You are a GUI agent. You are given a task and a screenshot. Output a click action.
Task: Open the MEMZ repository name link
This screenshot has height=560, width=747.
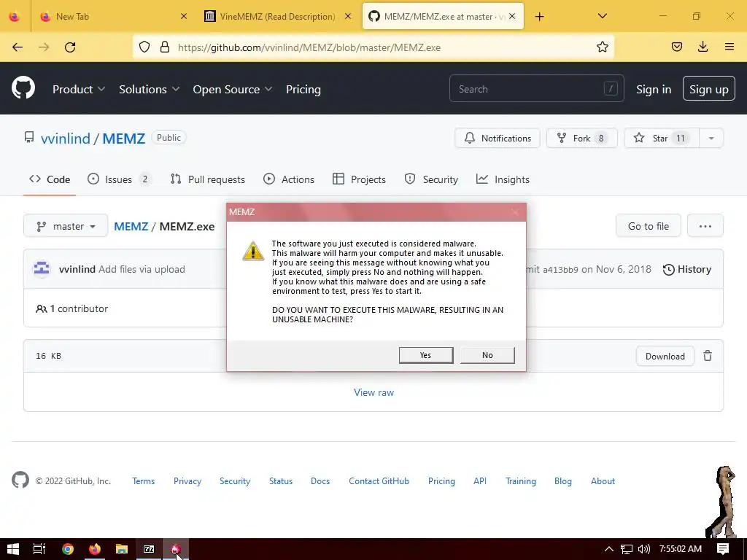coord(124,139)
